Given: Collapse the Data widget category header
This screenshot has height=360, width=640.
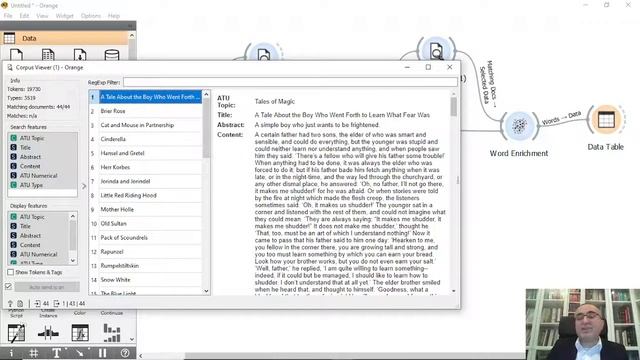Looking at the screenshot, I should pos(65,38).
